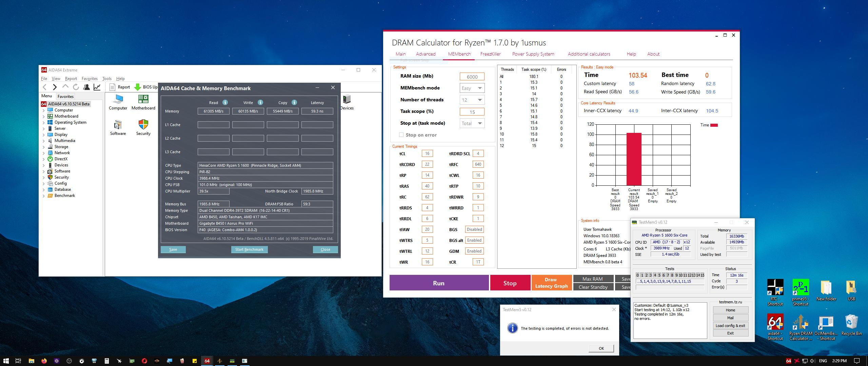Toggle the Stop on error checkbox
This screenshot has width=868, height=366.
pyautogui.click(x=401, y=135)
